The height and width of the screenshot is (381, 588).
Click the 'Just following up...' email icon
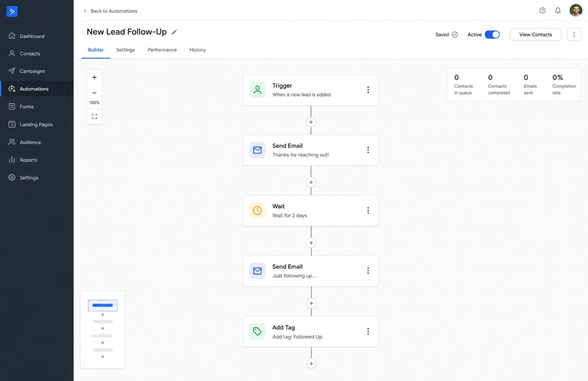point(257,271)
